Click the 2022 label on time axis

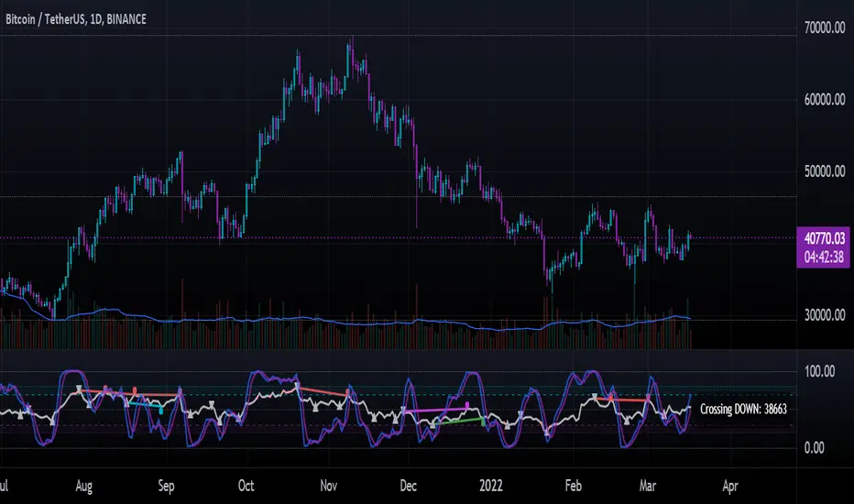491,486
